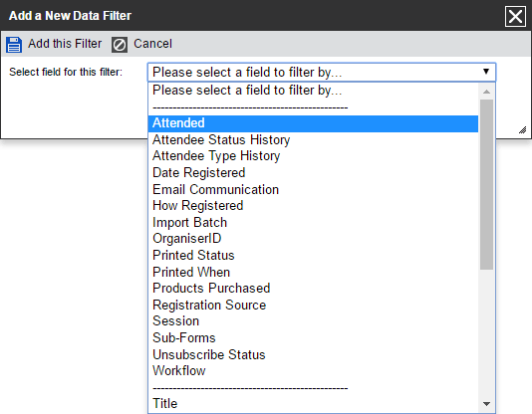Choose Sub-Forms option
The height and width of the screenshot is (414, 532).
point(313,337)
